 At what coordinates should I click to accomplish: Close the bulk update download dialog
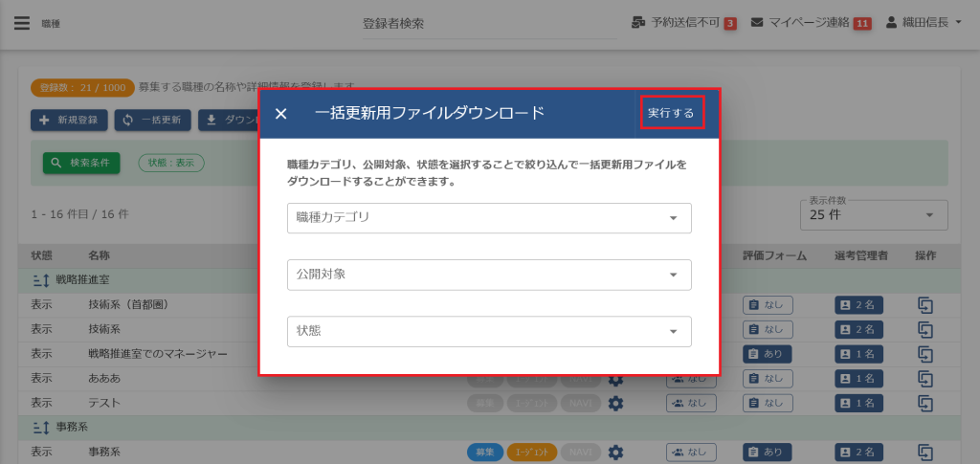pos(281,114)
